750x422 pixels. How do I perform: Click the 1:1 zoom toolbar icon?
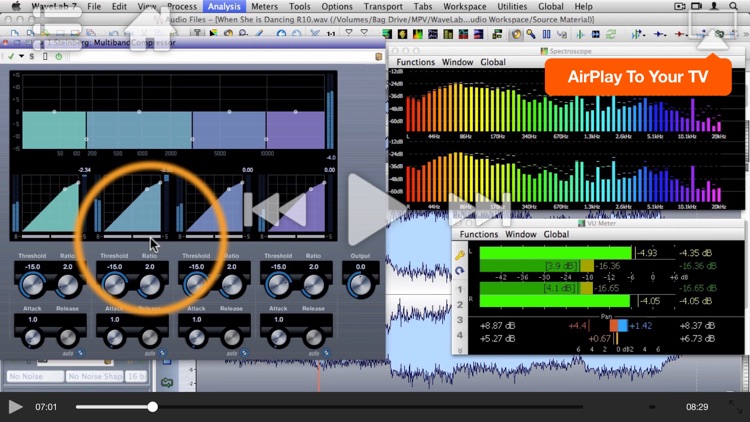(331, 34)
